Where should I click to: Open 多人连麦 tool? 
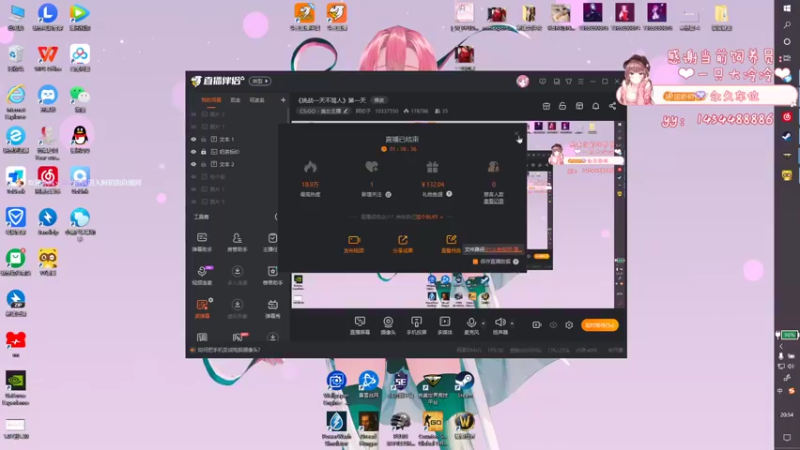click(237, 276)
